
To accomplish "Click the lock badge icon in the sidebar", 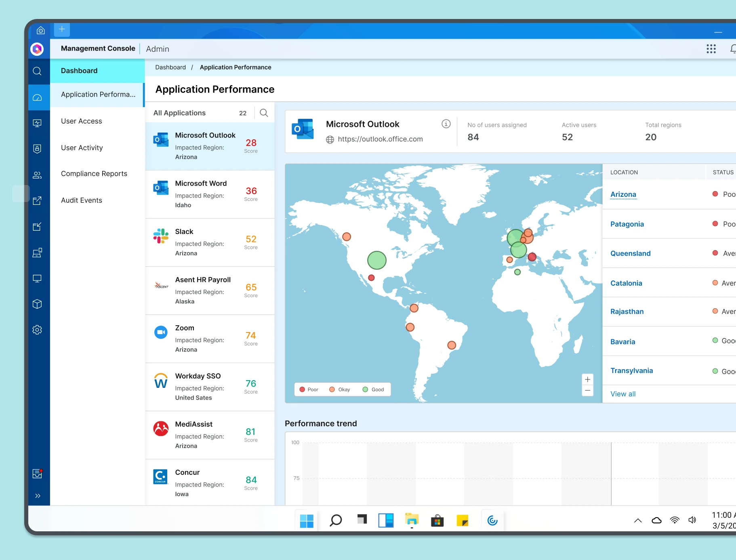I will 37,149.
